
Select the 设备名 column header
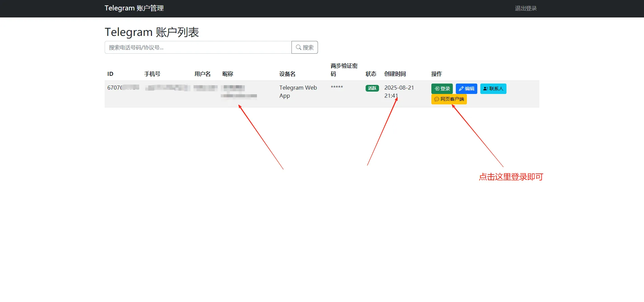287,74
